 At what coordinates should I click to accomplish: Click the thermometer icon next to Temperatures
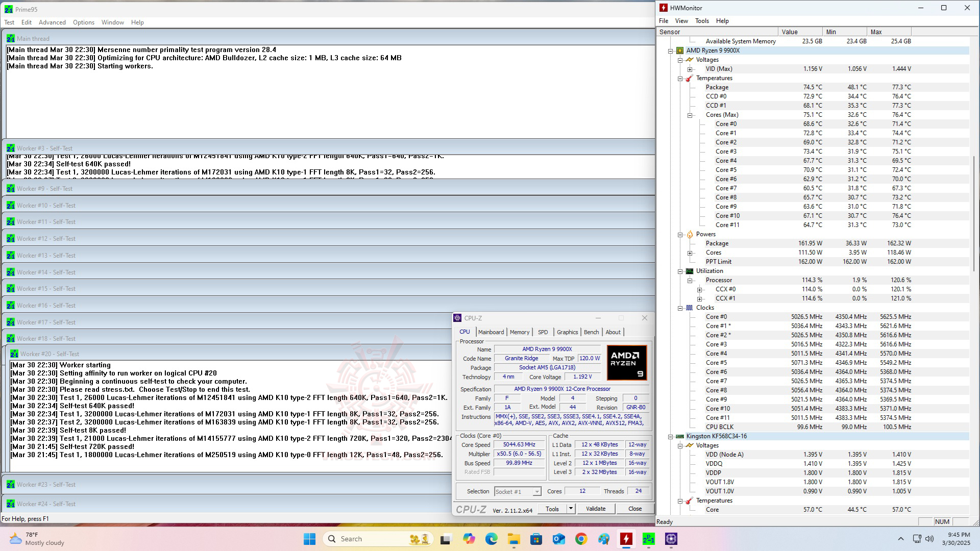[x=689, y=78]
